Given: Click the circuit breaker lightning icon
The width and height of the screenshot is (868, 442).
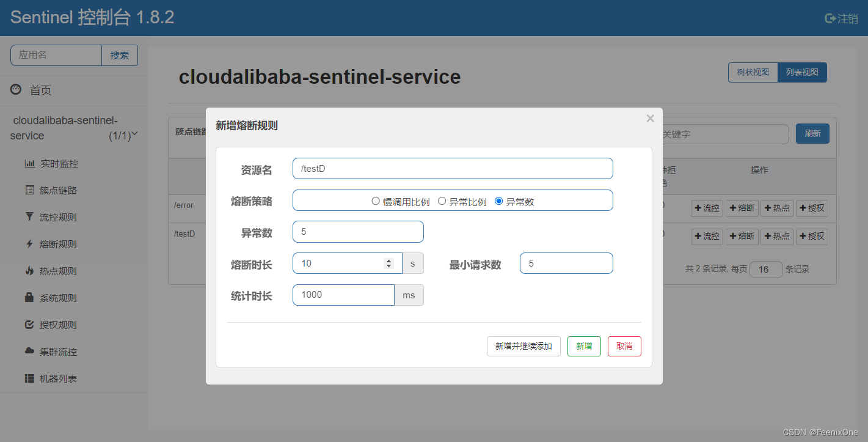Looking at the screenshot, I should tap(29, 244).
